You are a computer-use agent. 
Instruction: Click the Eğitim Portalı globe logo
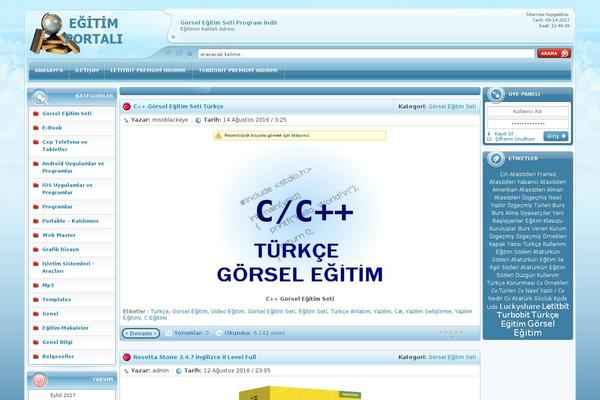[x=55, y=33]
